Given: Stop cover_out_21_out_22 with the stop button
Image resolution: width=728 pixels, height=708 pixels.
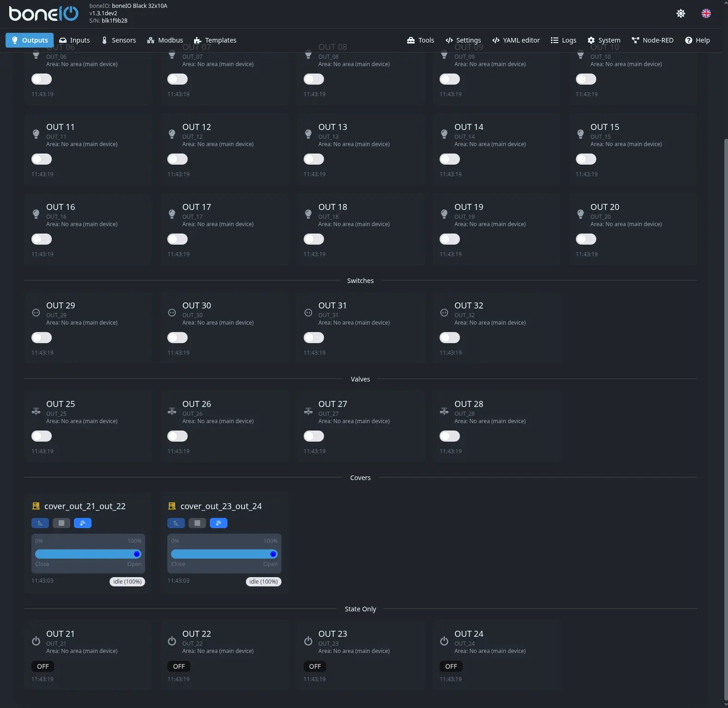Looking at the screenshot, I should pyautogui.click(x=61, y=523).
